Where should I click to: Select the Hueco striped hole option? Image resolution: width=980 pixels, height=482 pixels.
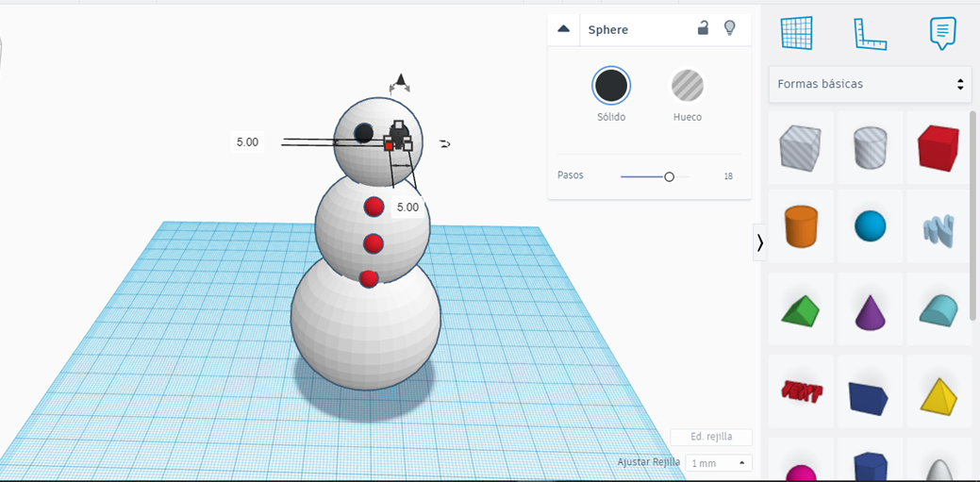pos(688,86)
